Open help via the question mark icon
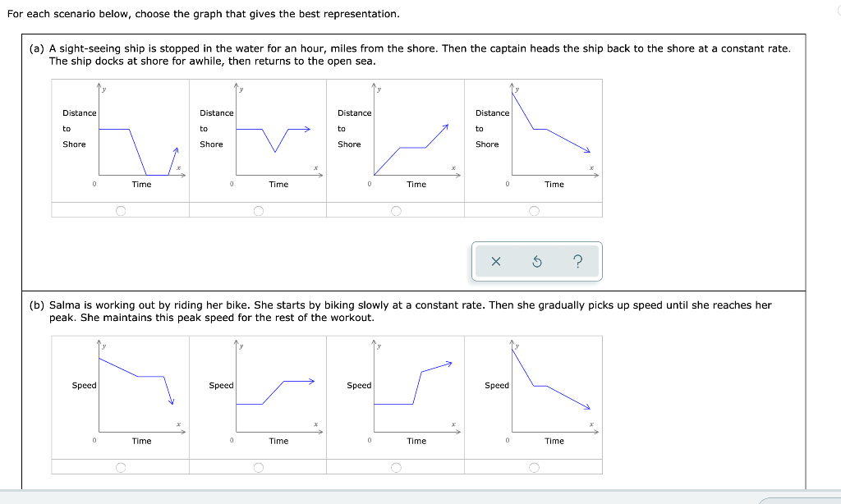 pos(577,260)
